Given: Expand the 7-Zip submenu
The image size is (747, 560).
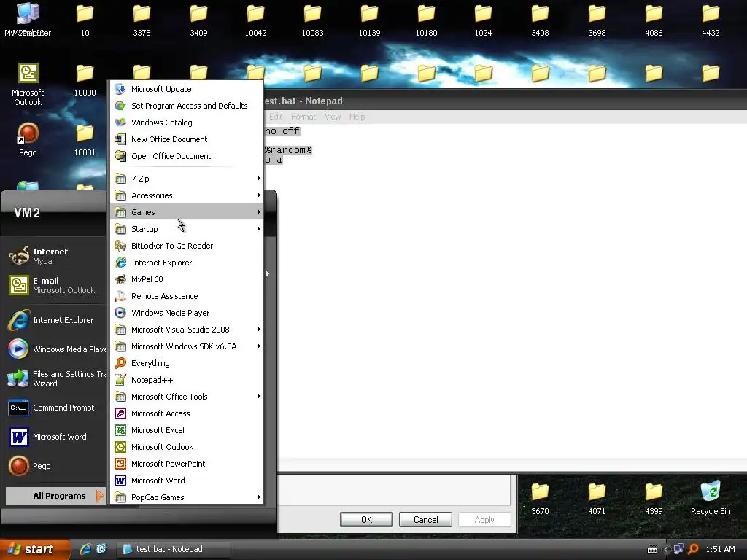Looking at the screenshot, I should tap(187, 179).
